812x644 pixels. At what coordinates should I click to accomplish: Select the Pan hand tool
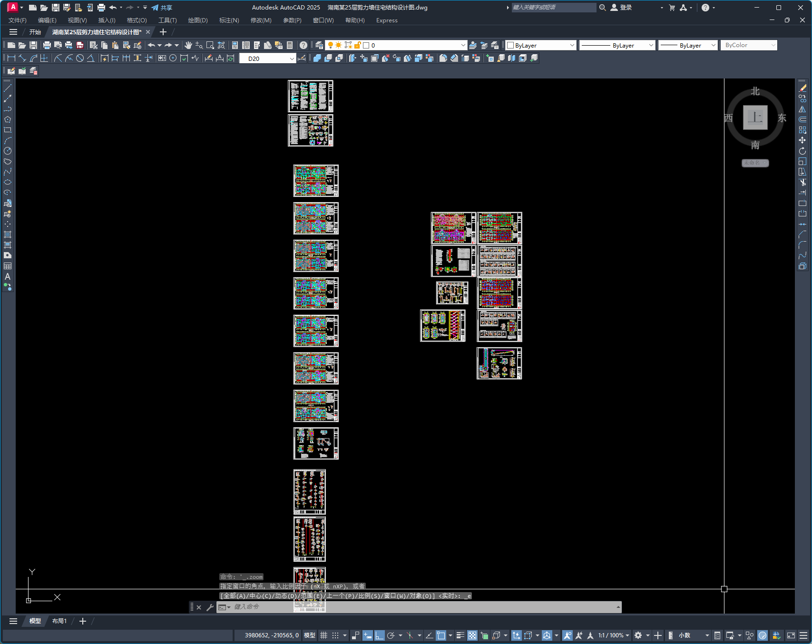click(x=188, y=45)
